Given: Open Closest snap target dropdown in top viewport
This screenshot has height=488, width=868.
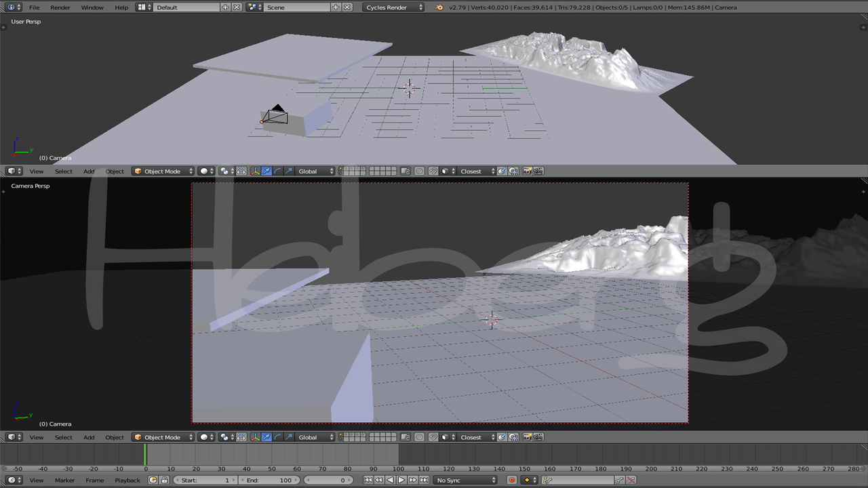Looking at the screenshot, I should click(476, 171).
